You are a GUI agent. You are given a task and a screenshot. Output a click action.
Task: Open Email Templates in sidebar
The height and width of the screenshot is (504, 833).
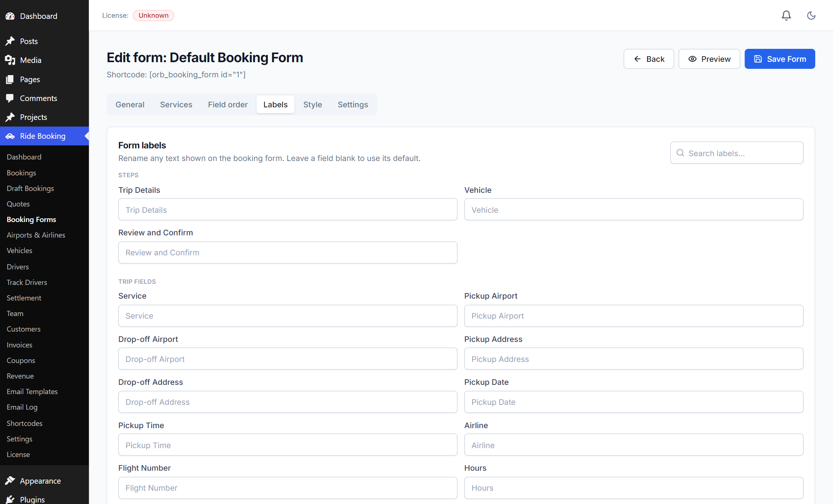[x=32, y=392]
